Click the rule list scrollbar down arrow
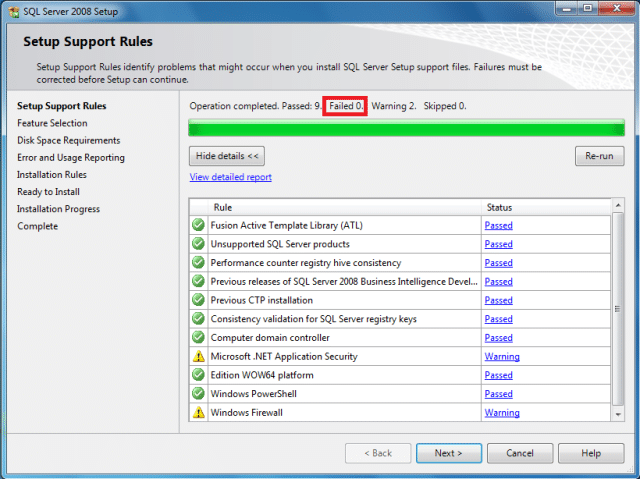640x479 pixels. pos(618,415)
